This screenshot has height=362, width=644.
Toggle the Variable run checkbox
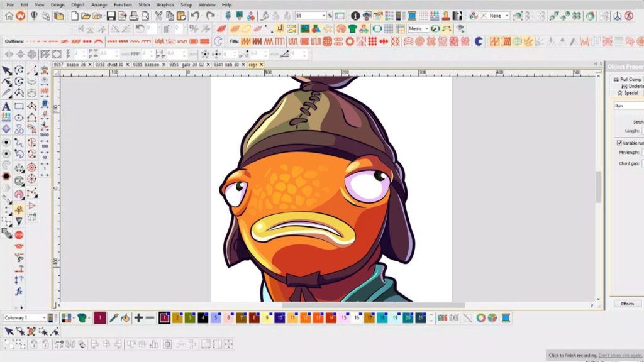pos(619,143)
